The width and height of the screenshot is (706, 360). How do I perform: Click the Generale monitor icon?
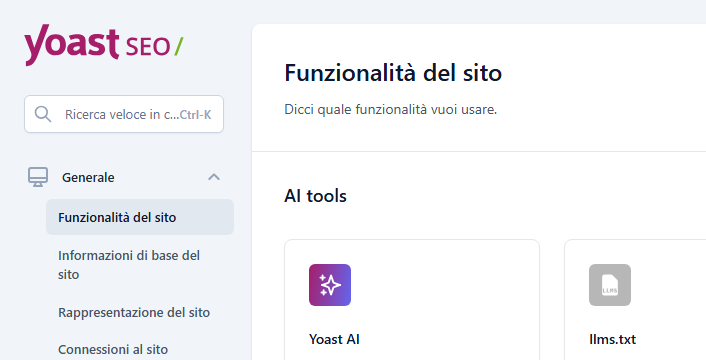(x=38, y=177)
